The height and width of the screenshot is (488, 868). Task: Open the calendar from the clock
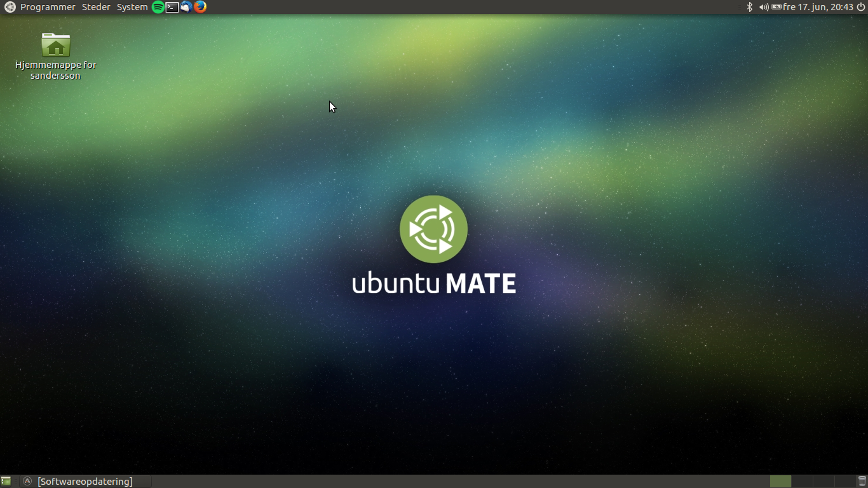click(x=818, y=7)
